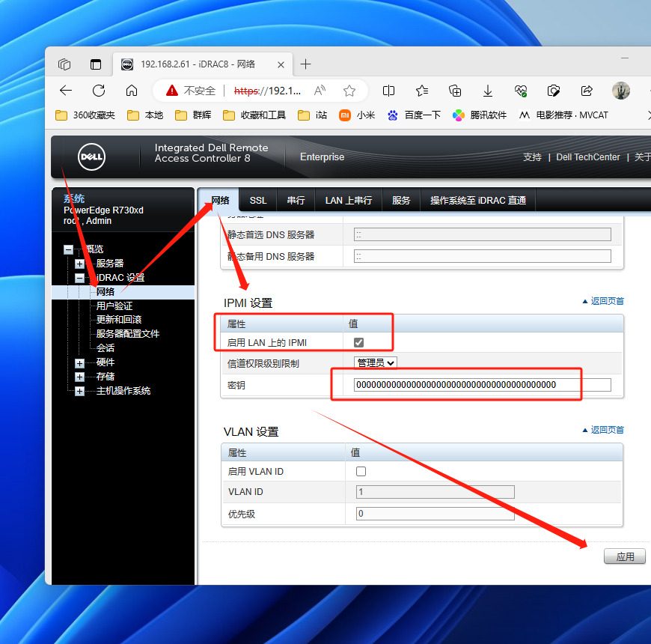The width and height of the screenshot is (651, 644).
Task: Click the 应用 apply button
Action: [x=625, y=556]
